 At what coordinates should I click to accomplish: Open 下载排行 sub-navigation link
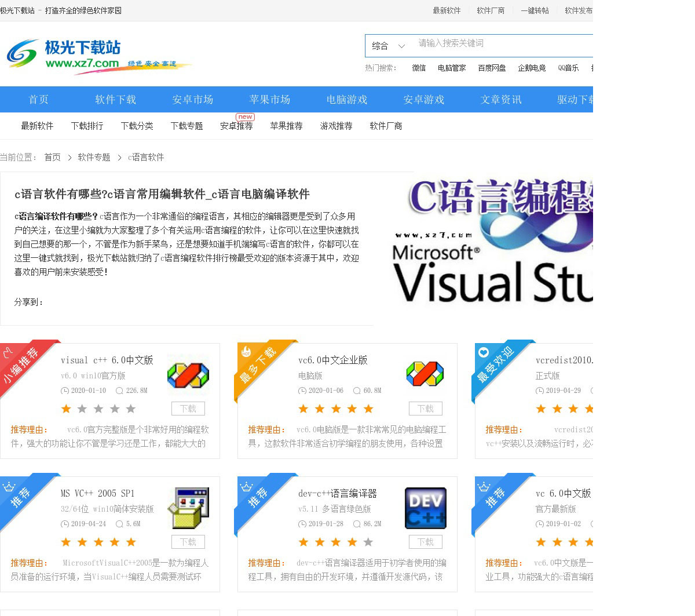87,126
